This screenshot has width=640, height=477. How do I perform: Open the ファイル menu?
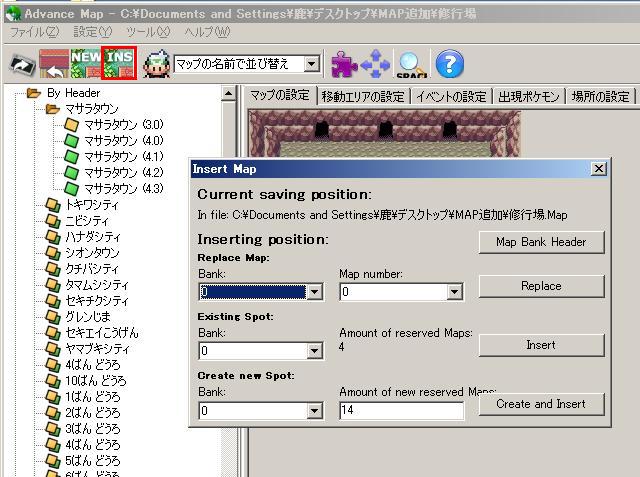tap(34, 32)
